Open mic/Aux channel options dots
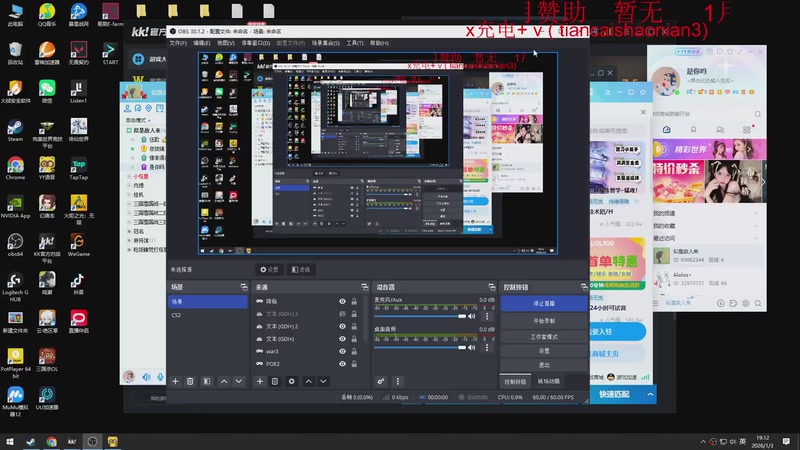The height and width of the screenshot is (450, 800). point(487,316)
